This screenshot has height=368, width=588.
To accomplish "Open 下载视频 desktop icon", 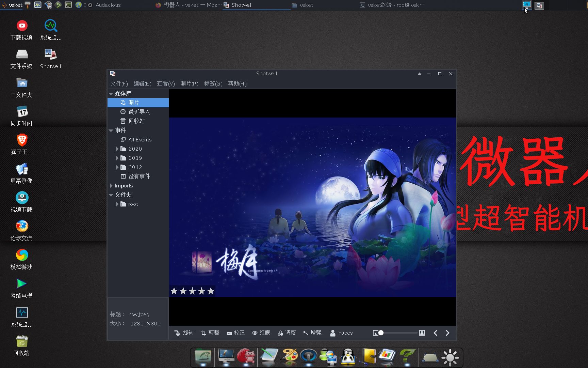I will click(x=21, y=30).
